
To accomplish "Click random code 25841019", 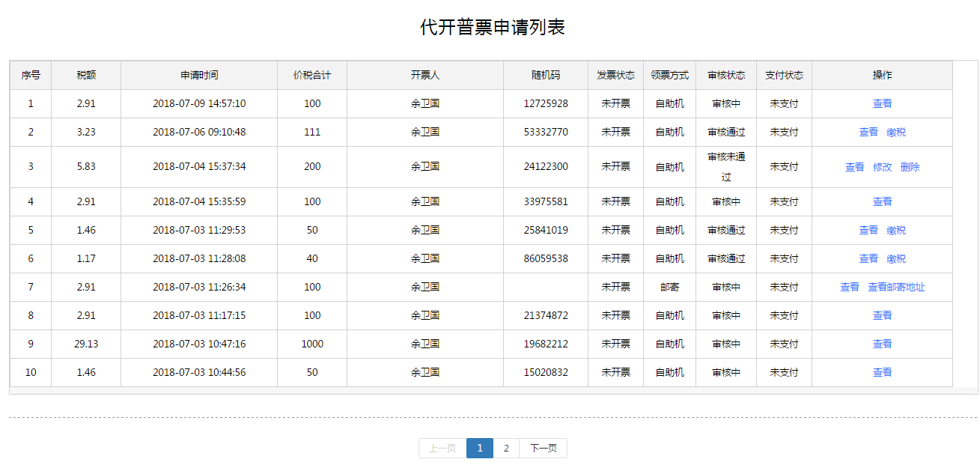I will (x=546, y=230).
